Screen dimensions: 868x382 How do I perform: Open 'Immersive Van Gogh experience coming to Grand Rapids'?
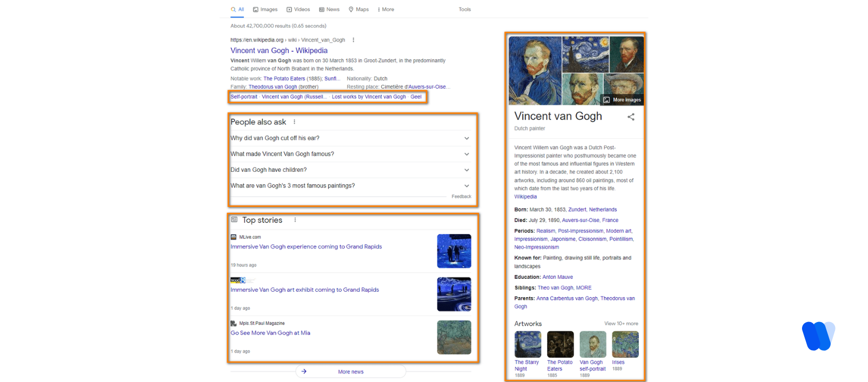tap(306, 247)
